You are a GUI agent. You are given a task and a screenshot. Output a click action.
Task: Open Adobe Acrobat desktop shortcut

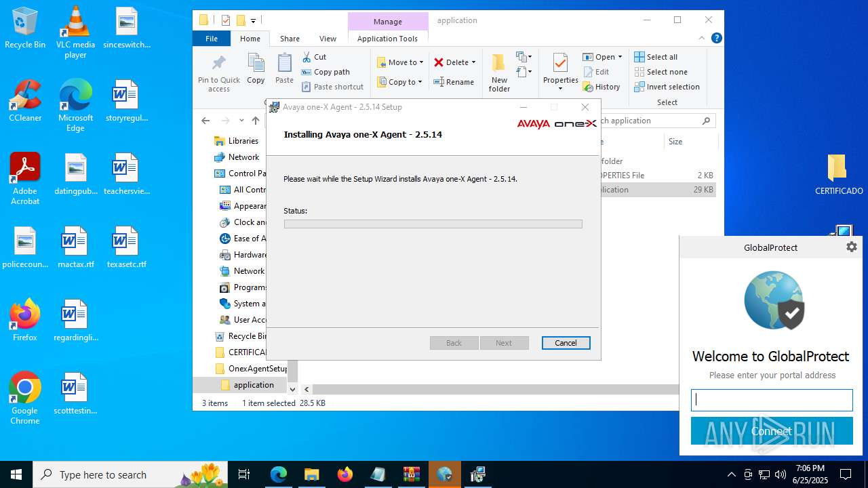25,179
